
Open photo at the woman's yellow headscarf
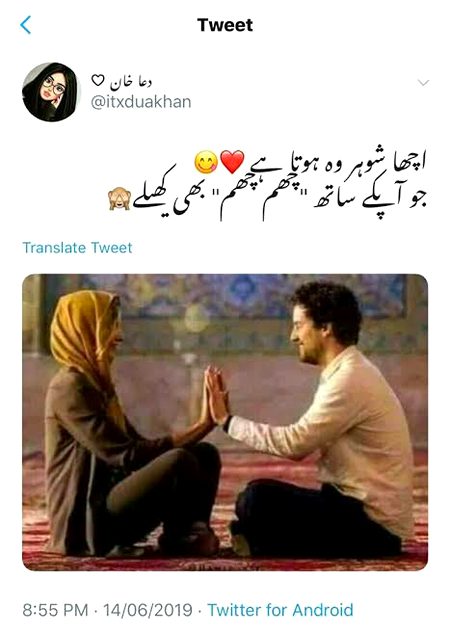[87, 331]
